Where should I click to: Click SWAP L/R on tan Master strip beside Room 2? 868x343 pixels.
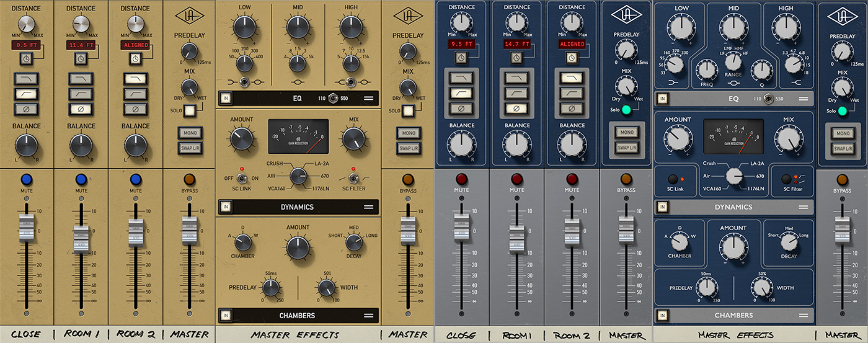pos(189,148)
